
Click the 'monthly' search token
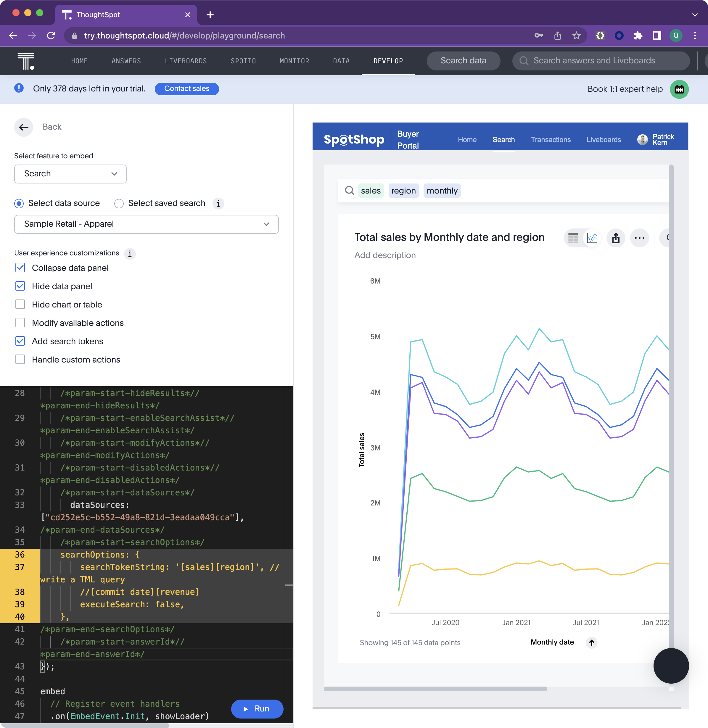[442, 191]
